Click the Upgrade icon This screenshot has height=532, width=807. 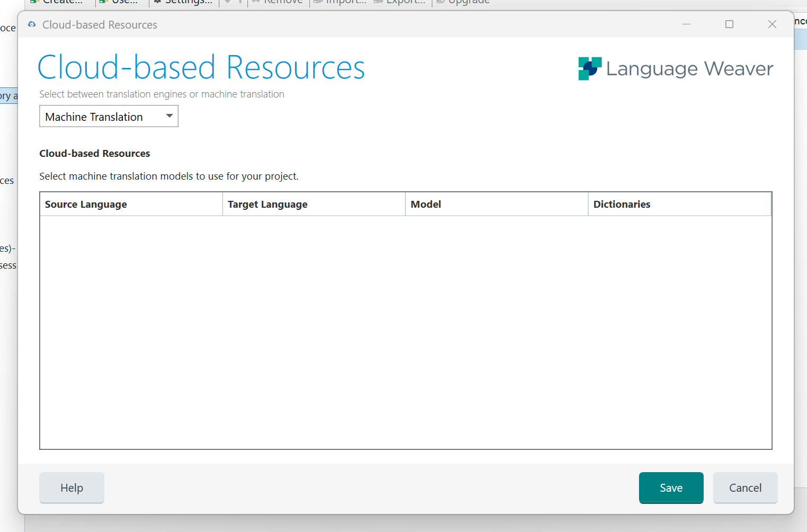click(x=439, y=2)
